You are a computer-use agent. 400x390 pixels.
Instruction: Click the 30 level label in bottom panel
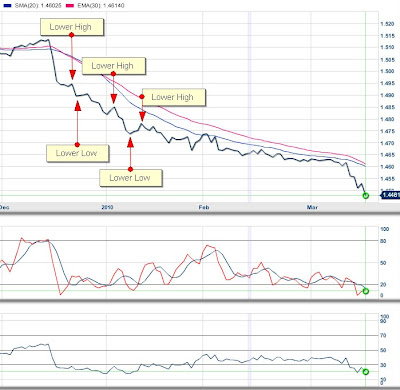(383, 365)
